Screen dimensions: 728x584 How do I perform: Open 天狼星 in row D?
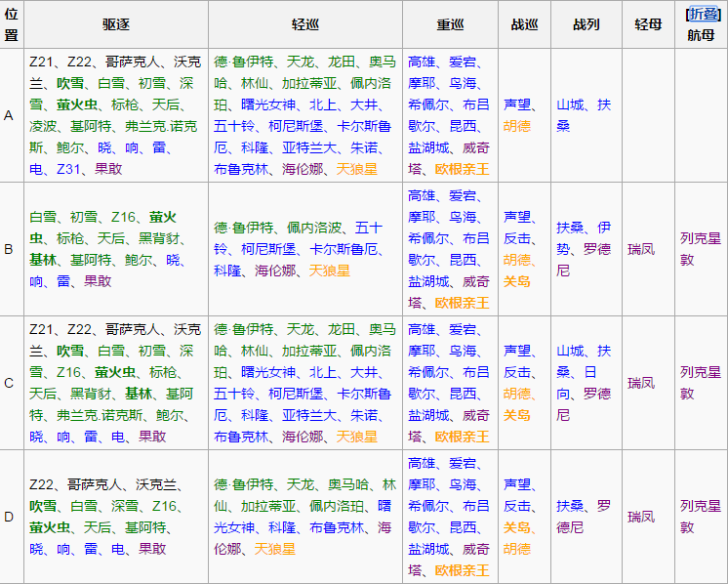[275, 549]
